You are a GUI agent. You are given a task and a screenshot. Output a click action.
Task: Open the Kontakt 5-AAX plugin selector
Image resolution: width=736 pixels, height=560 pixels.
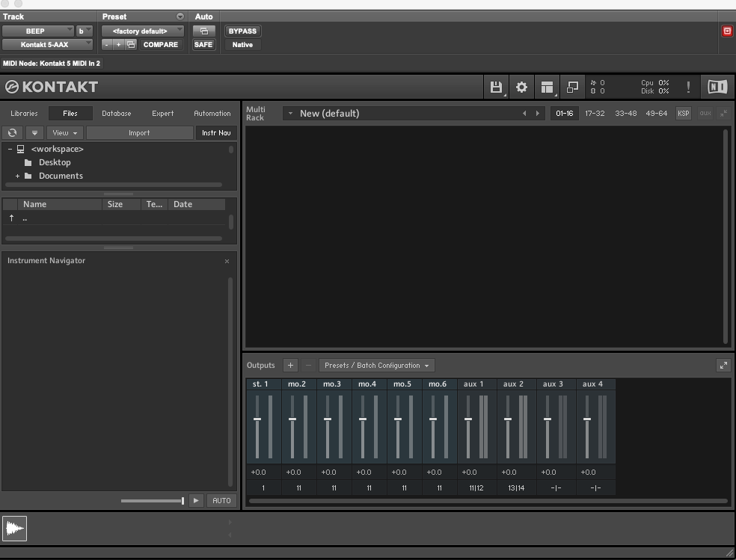47,45
